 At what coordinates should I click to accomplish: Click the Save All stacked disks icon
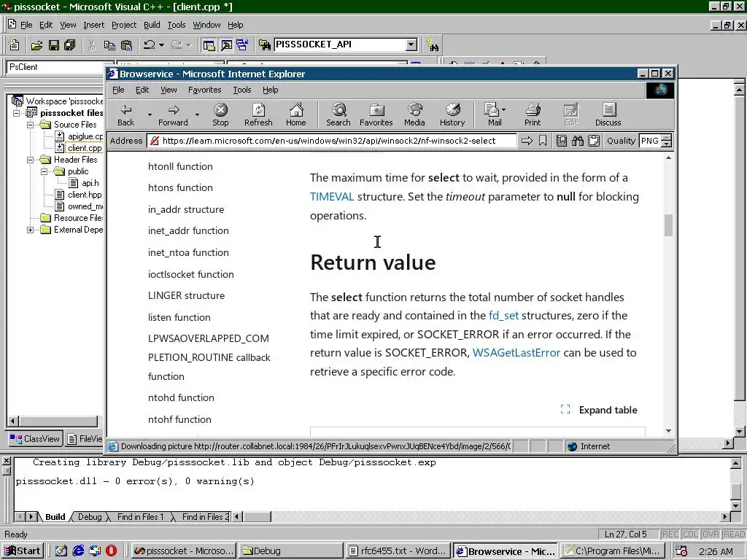[x=69, y=45]
